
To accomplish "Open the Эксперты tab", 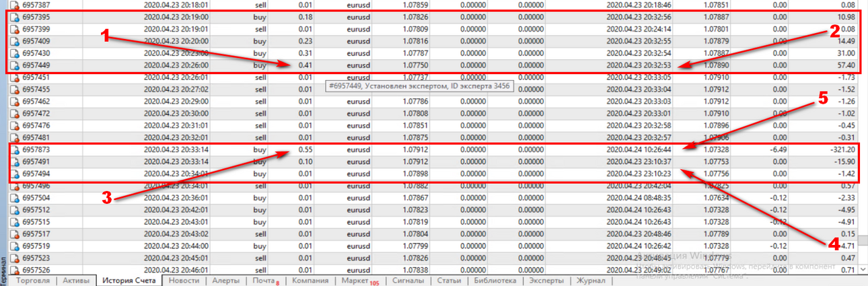I will 546,281.
